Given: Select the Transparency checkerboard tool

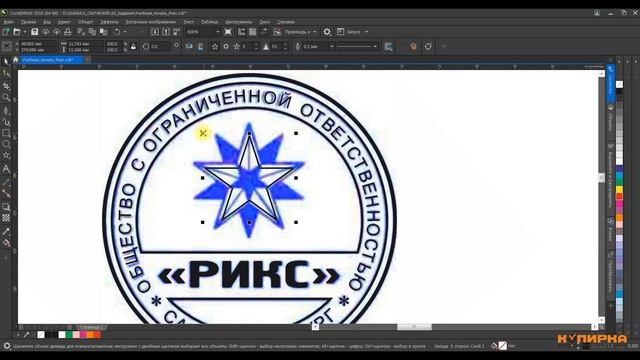Looking at the screenshot, I should (x=6, y=218).
